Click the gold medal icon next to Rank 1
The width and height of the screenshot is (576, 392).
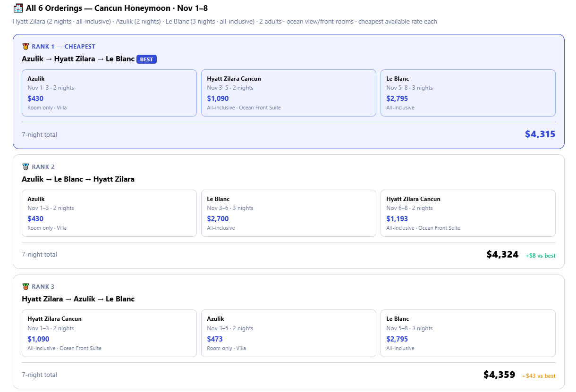[x=25, y=46]
